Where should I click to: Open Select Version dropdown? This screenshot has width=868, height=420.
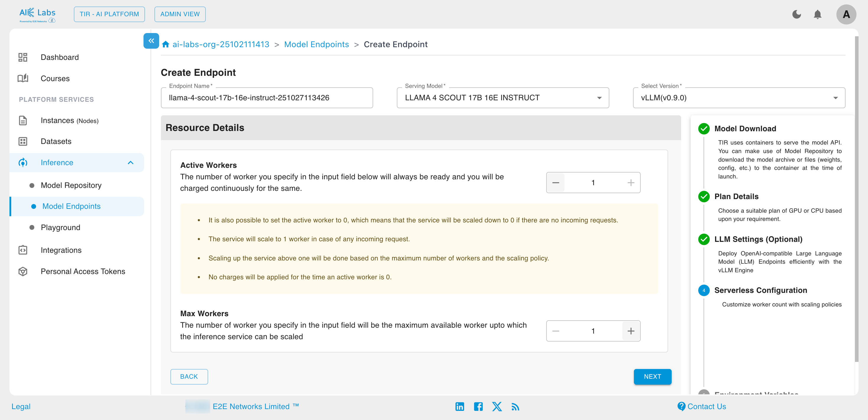pos(739,98)
